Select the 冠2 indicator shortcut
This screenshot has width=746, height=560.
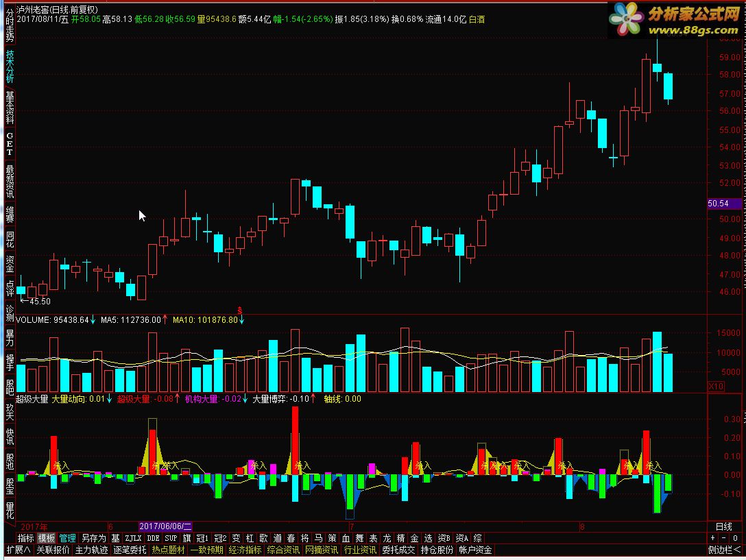click(x=220, y=538)
